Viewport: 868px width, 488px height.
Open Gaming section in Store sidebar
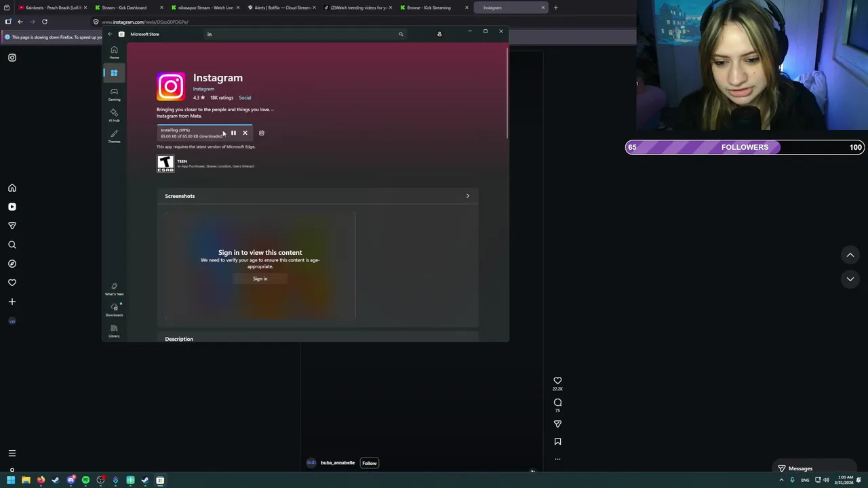114,94
